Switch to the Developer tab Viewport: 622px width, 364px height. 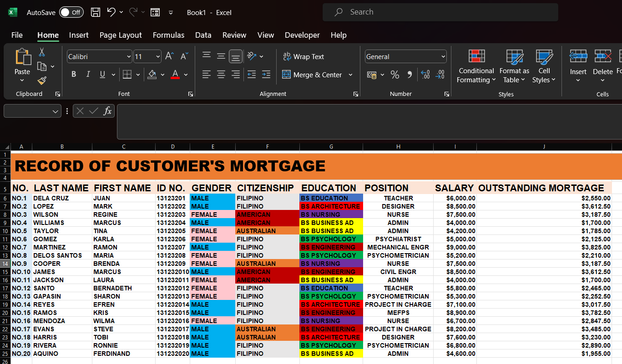(x=302, y=35)
